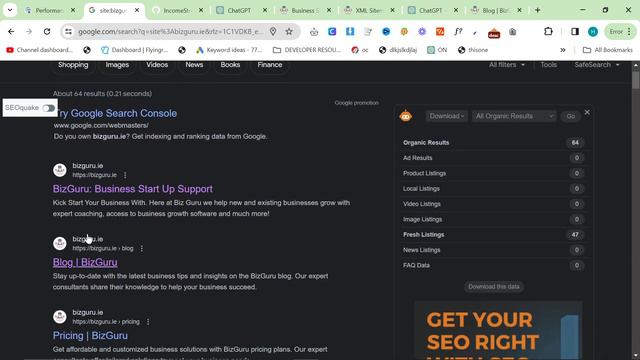Open Keyword ideas bookmark
640x360 pixels.
[229, 50]
